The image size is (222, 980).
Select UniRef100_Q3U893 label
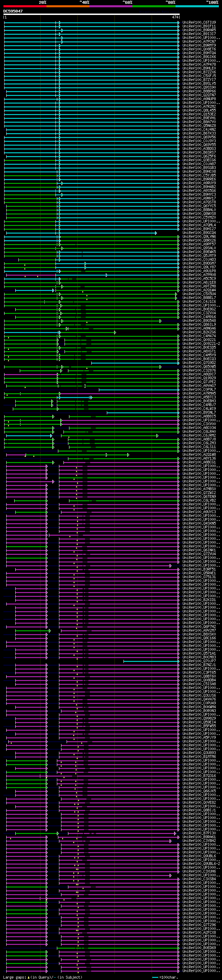tap(199, 753)
